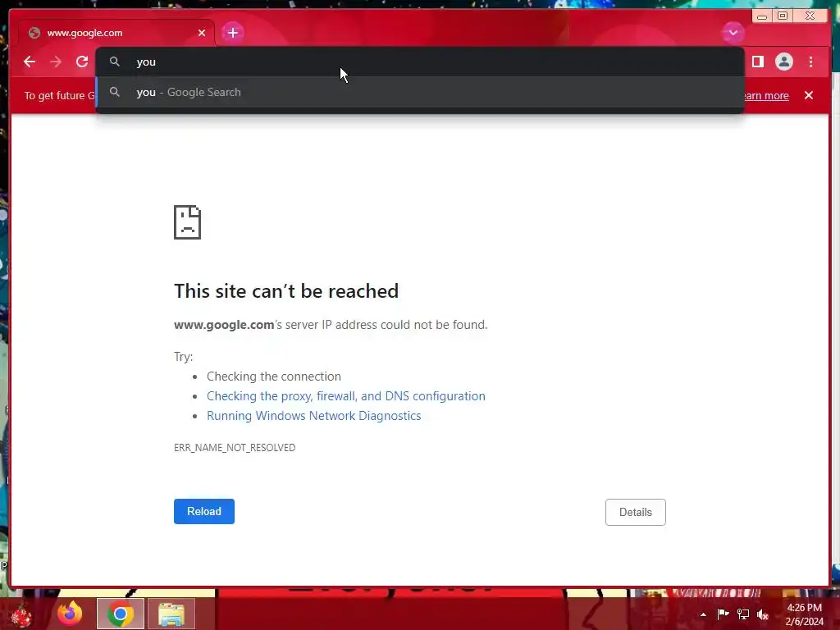
Task: Open the clock showing 4:26 PM
Action: coord(804,614)
